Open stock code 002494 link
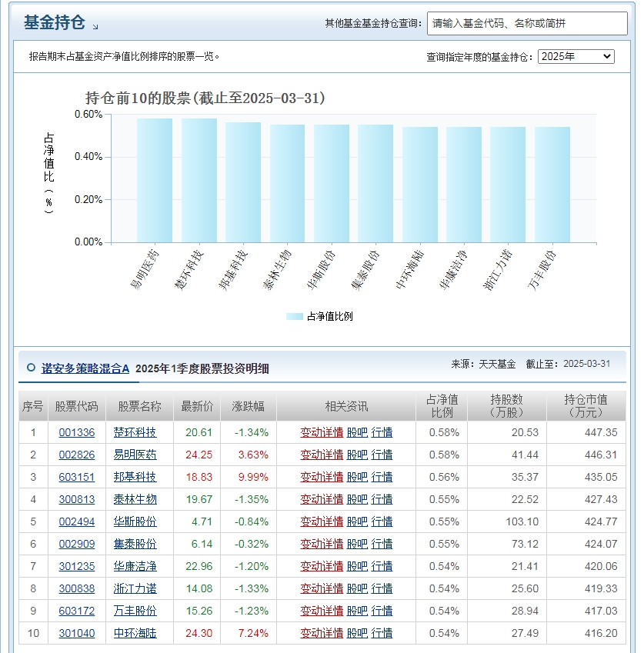The width and height of the screenshot is (644, 653). coord(77,521)
